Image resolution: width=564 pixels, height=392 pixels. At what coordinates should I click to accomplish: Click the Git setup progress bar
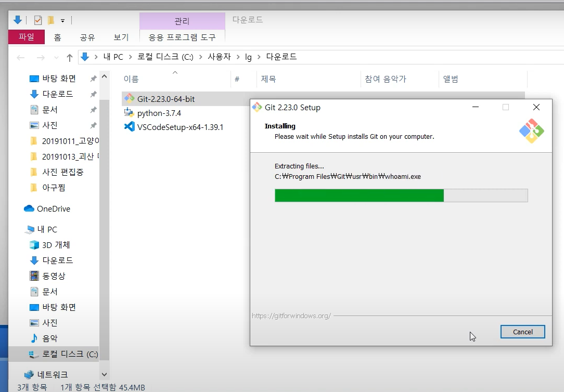coord(401,195)
